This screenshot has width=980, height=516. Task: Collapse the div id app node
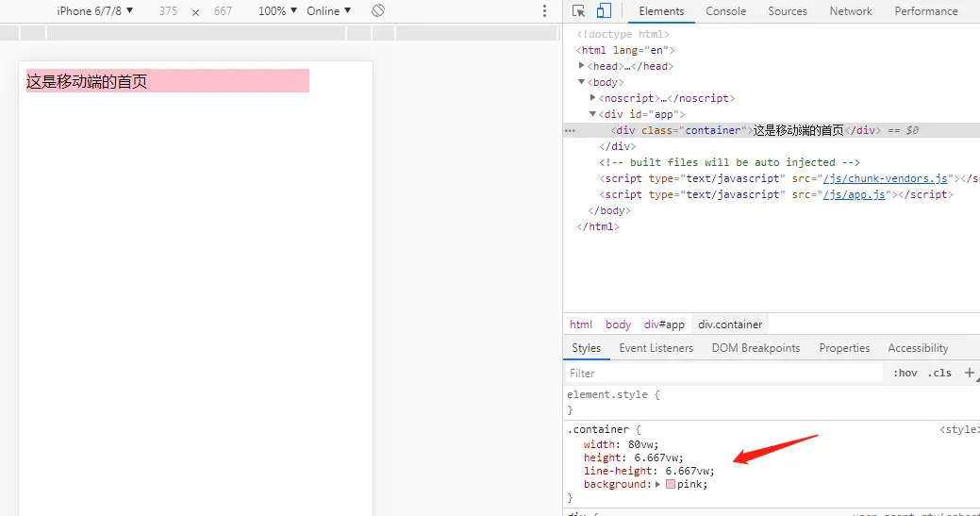[x=592, y=114]
